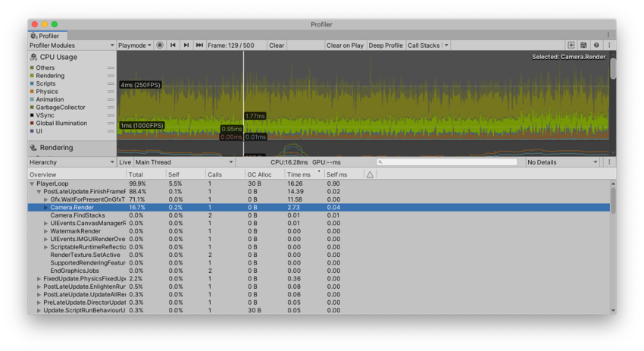Open the details pane kebab menu

(x=609, y=162)
